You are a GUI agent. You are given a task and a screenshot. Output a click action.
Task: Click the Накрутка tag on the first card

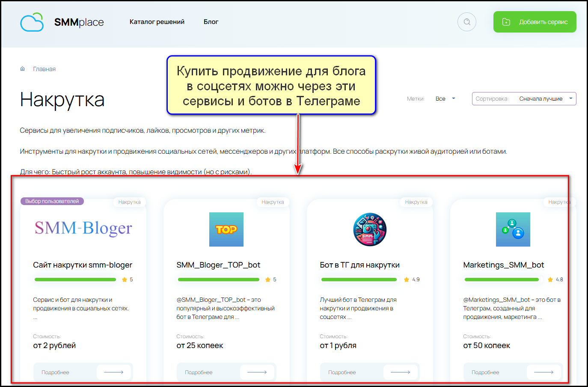pos(130,202)
